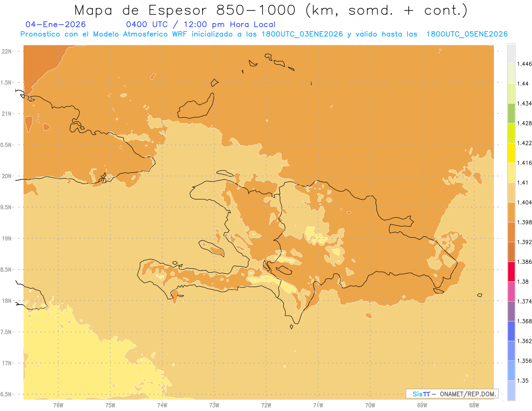Screen dimensions: 532x411
Task: Click the '76W' longitude label
Action: 58,405
